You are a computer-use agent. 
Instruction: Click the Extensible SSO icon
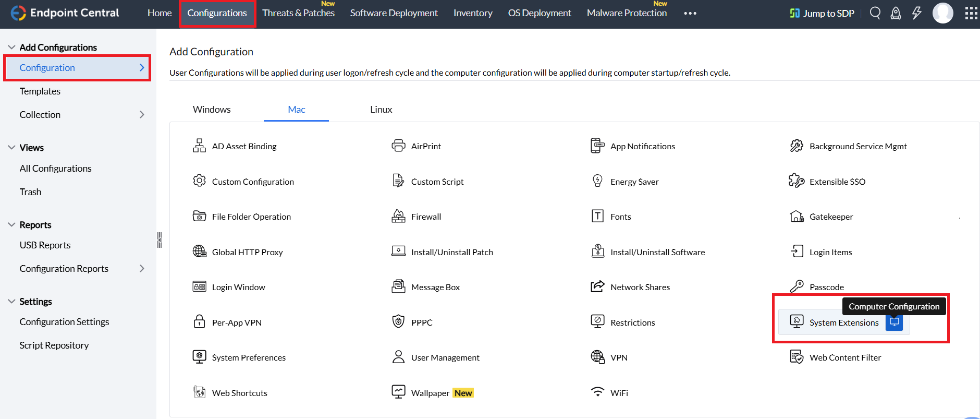pos(797,181)
